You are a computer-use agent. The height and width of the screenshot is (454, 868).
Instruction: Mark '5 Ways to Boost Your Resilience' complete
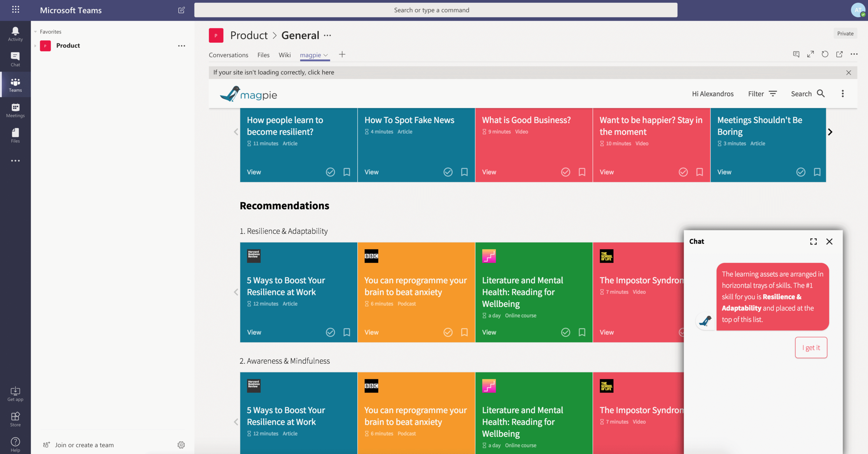point(330,332)
